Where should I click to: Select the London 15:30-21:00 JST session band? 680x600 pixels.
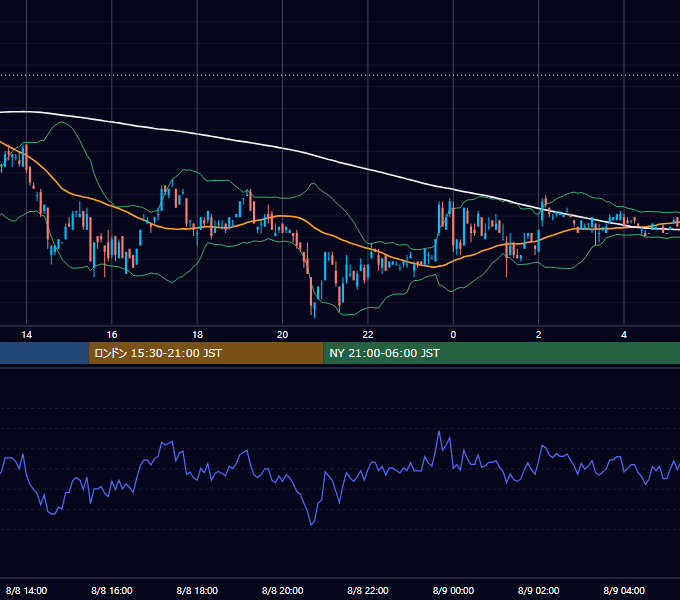click(206, 353)
